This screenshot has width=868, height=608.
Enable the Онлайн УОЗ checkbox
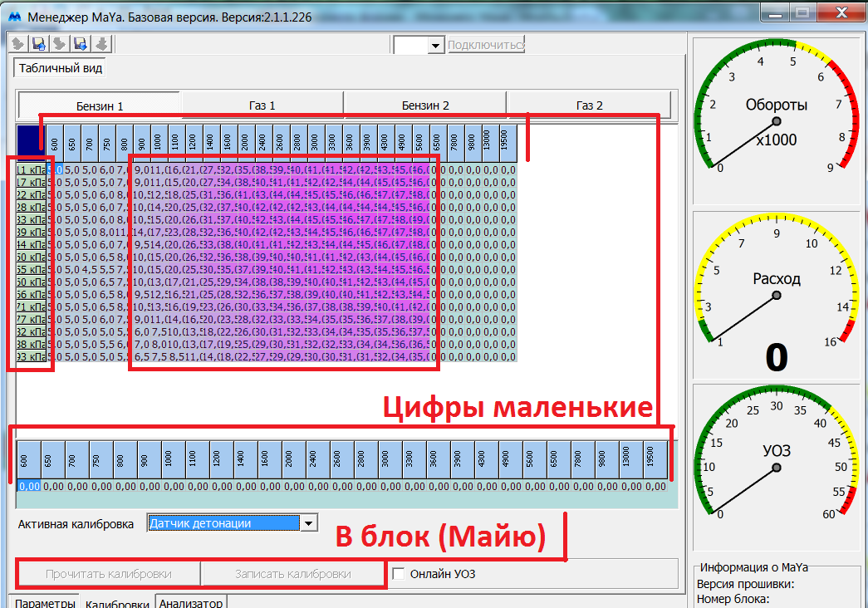tap(399, 574)
